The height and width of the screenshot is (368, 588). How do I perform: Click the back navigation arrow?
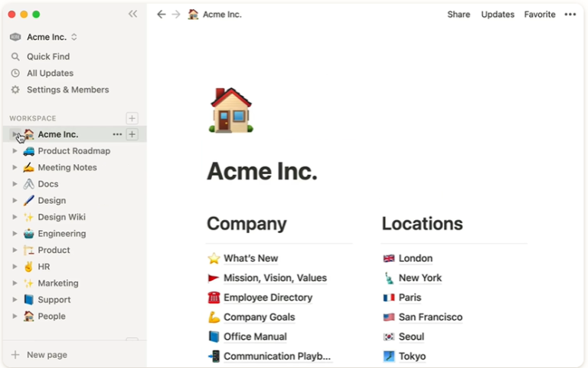click(161, 15)
